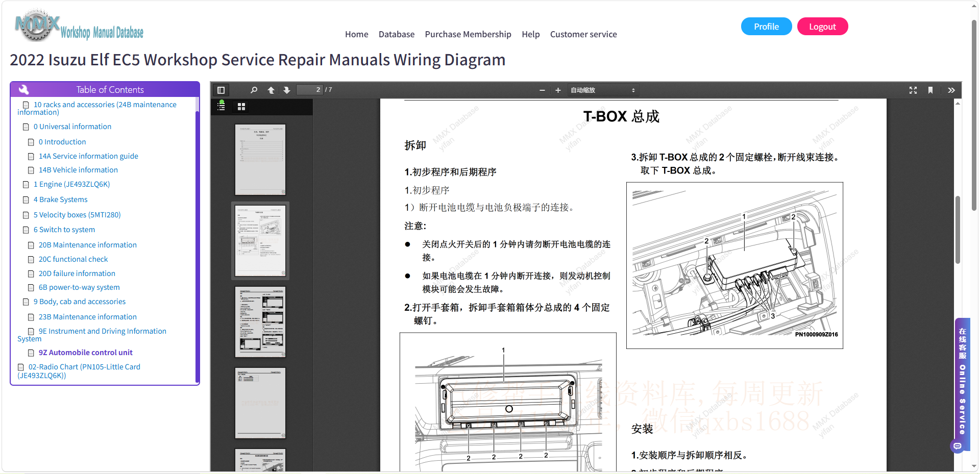Open '6B power-to-way system' link
Screen dimensions: 980x474
[x=79, y=287]
